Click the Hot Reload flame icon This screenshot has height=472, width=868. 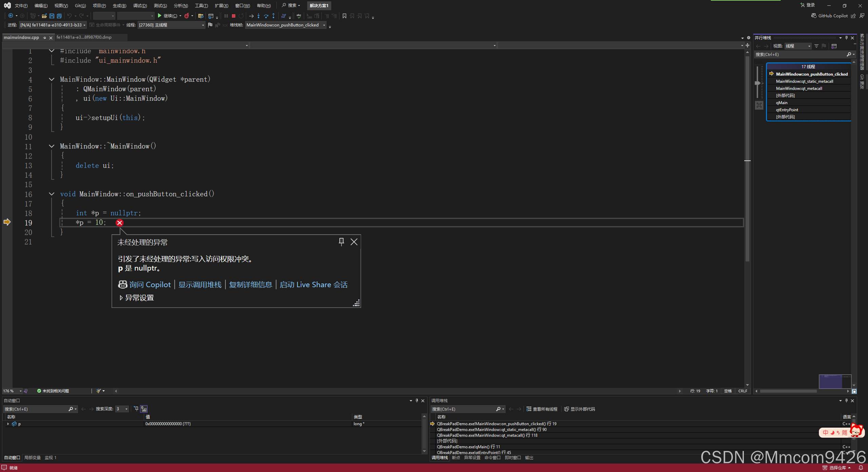(x=187, y=16)
